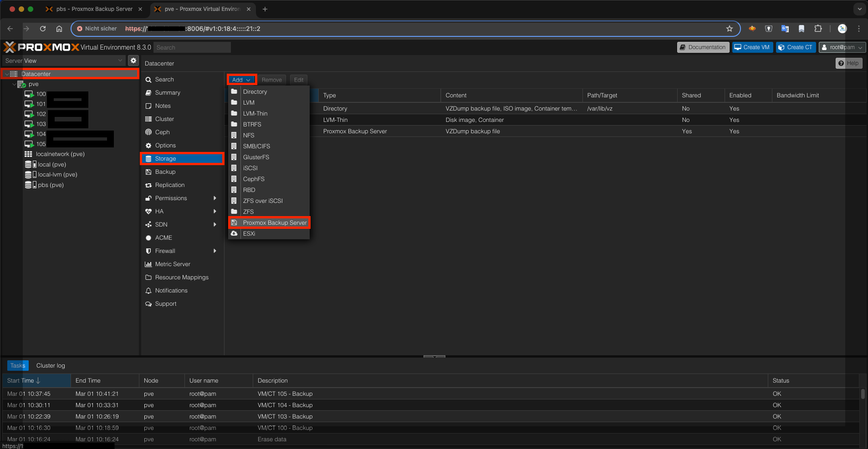Image resolution: width=868 pixels, height=449 pixels.
Task: Select the Permissions lock icon
Action: coord(148,198)
